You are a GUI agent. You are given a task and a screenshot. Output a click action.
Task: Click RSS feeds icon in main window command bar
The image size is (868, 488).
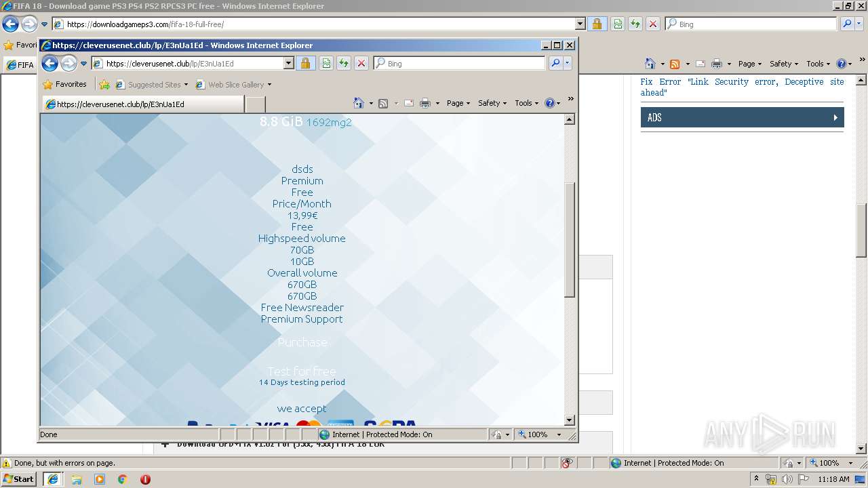pos(675,64)
